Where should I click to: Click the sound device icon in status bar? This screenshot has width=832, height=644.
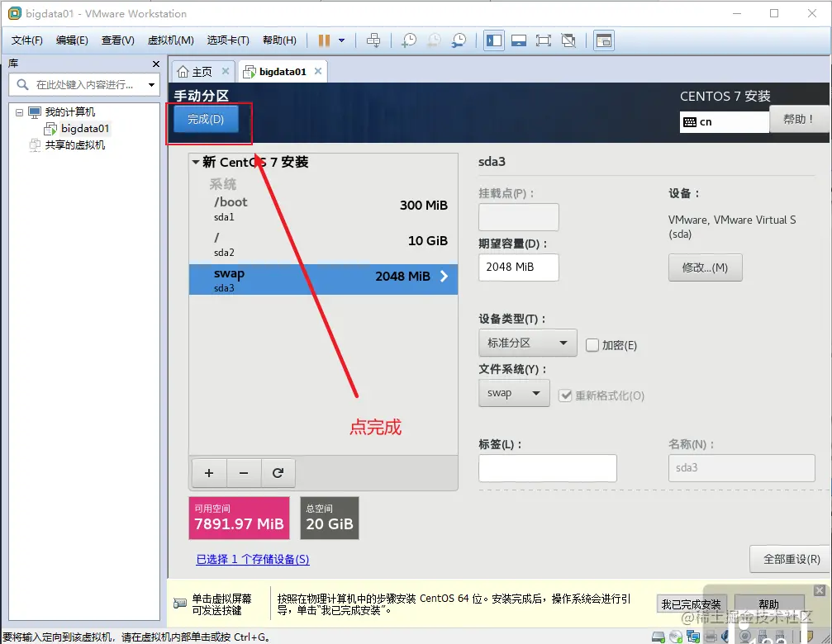point(725,636)
